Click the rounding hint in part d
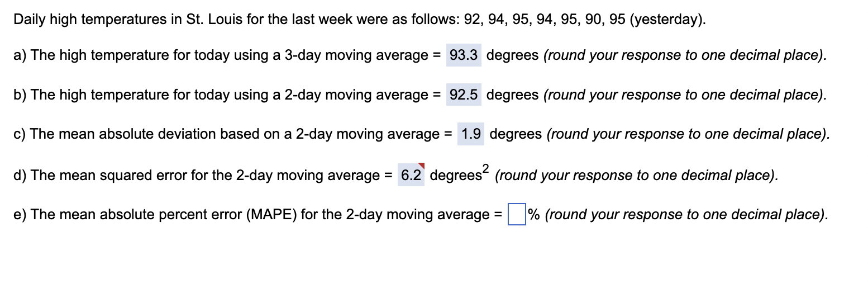 (636, 175)
